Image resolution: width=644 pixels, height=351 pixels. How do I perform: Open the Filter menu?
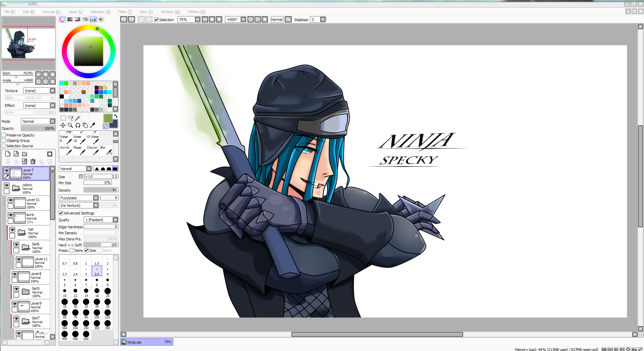click(x=125, y=12)
